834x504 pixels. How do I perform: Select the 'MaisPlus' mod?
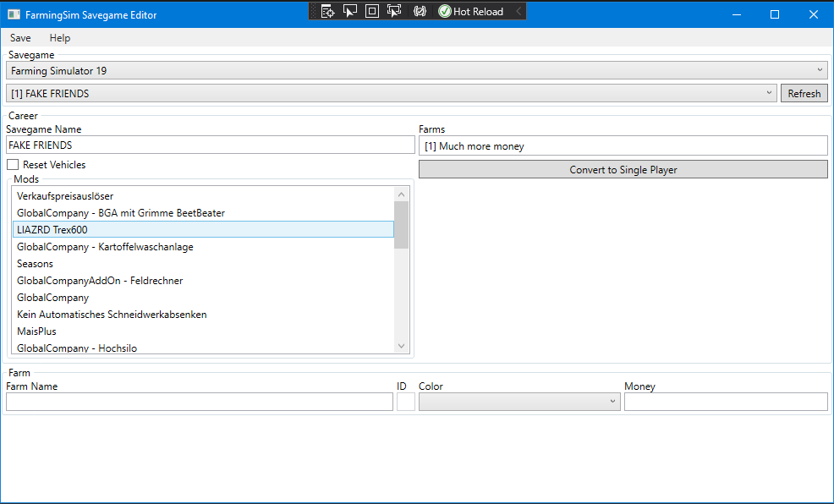[203, 331]
